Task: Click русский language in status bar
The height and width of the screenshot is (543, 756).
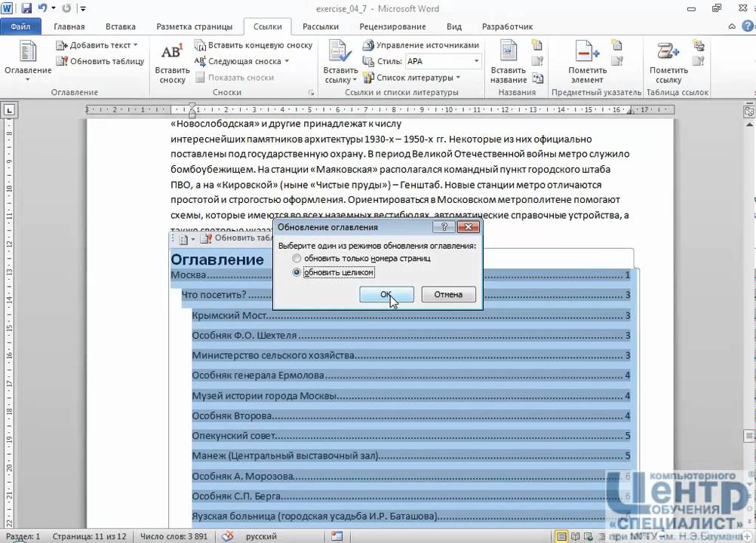Action: (261, 536)
